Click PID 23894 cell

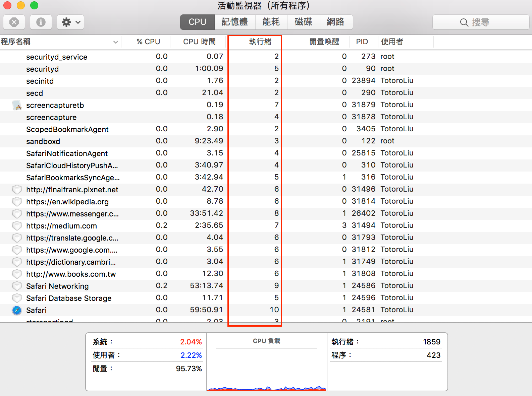coord(363,80)
